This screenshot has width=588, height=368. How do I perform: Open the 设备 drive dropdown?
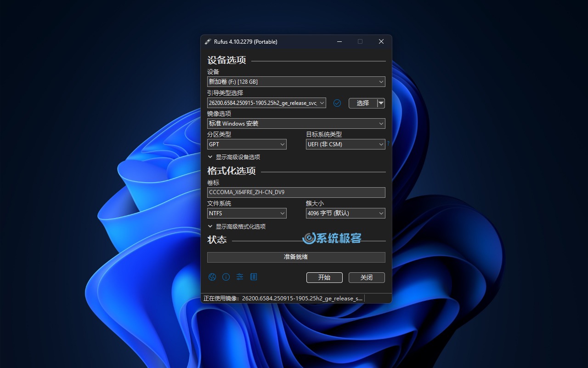296,82
